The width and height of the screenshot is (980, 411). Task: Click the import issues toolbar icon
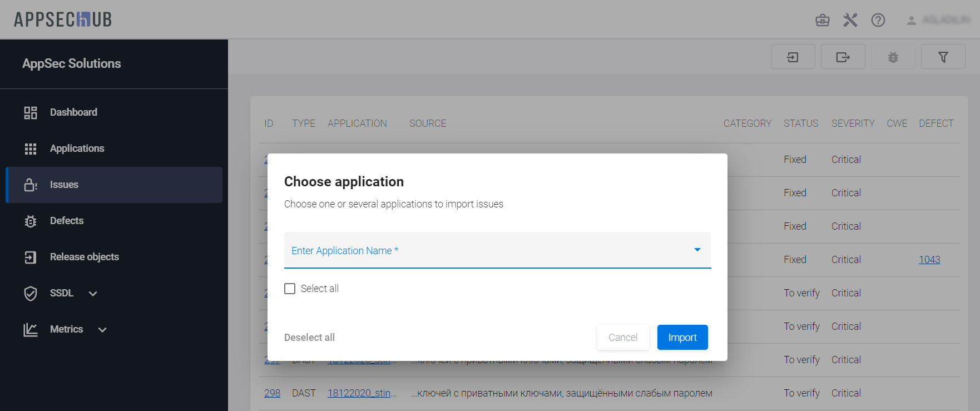pyautogui.click(x=793, y=57)
